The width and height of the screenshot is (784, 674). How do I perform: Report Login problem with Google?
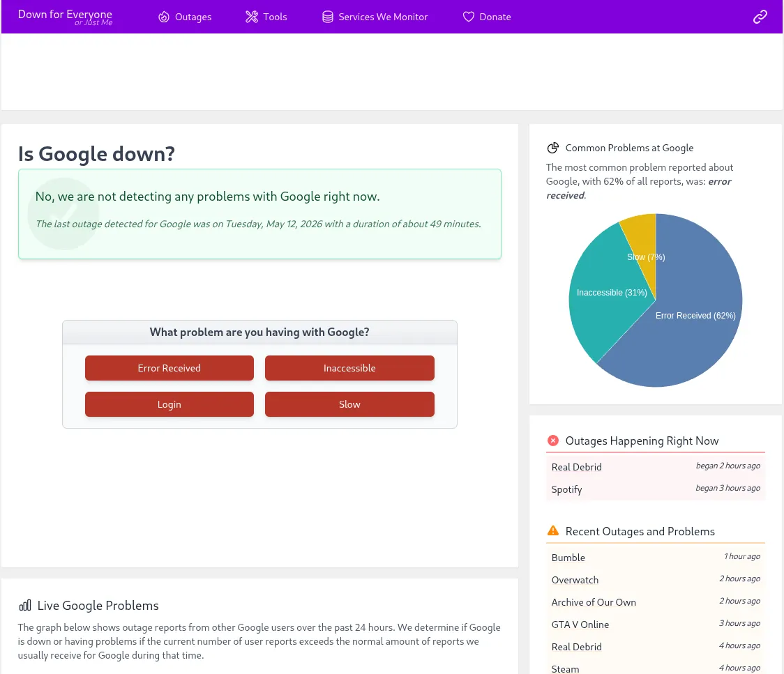click(x=169, y=404)
